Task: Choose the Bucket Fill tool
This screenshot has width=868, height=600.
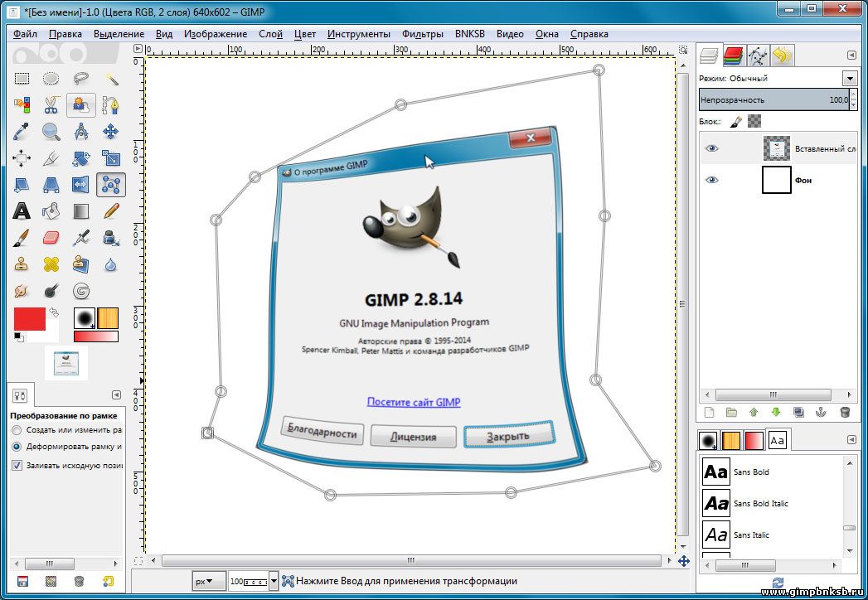Action: pyautogui.click(x=51, y=210)
